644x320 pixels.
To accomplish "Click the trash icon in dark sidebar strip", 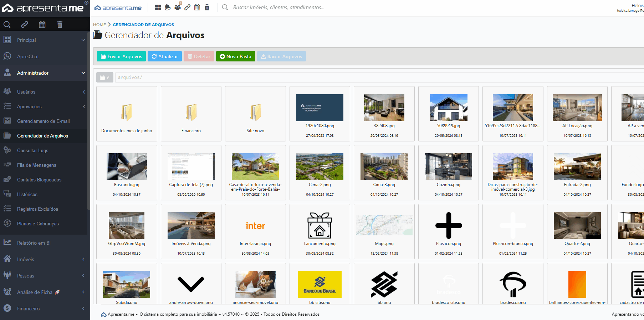I will (60, 24).
